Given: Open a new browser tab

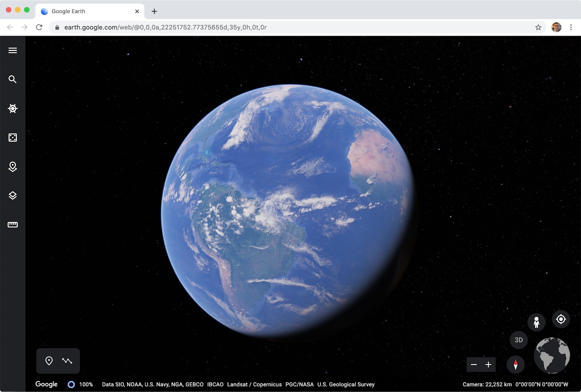Looking at the screenshot, I should (x=154, y=11).
